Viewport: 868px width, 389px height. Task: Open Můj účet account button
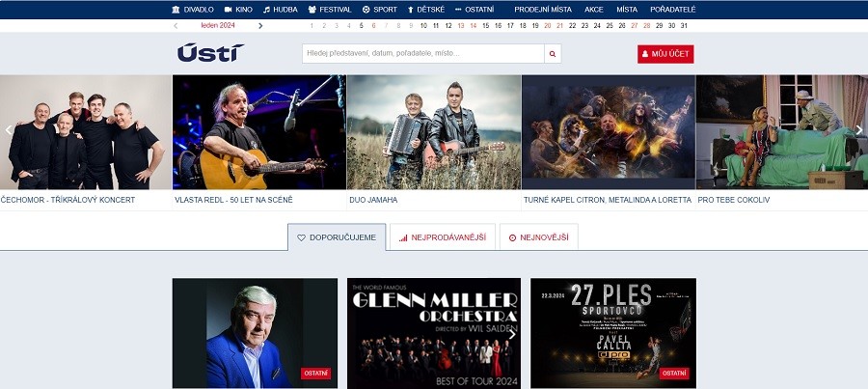coord(665,54)
